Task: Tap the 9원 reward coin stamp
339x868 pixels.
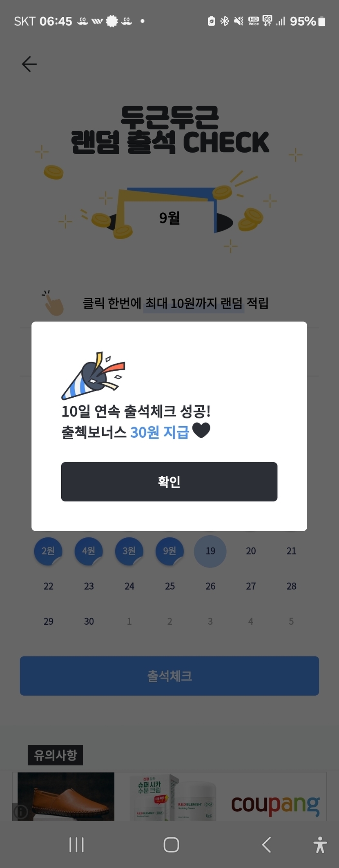Action: (x=170, y=551)
